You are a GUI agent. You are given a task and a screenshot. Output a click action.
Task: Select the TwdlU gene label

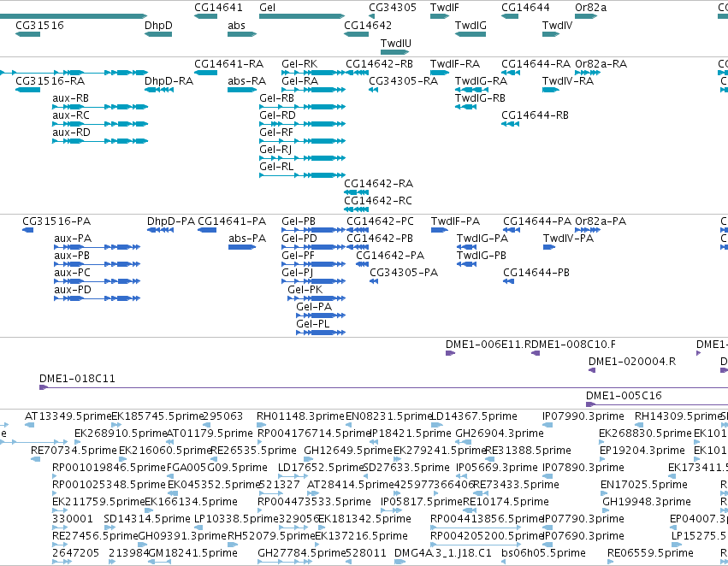click(396, 43)
